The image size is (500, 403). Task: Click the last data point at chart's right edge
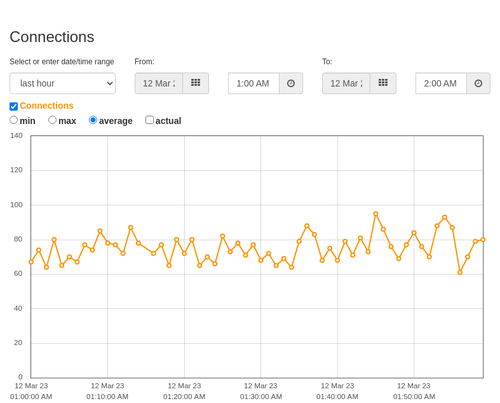point(483,240)
